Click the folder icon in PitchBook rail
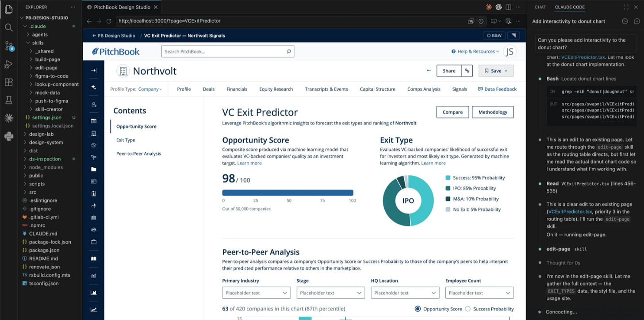Screen dimensions: 644x320 coord(93,169)
